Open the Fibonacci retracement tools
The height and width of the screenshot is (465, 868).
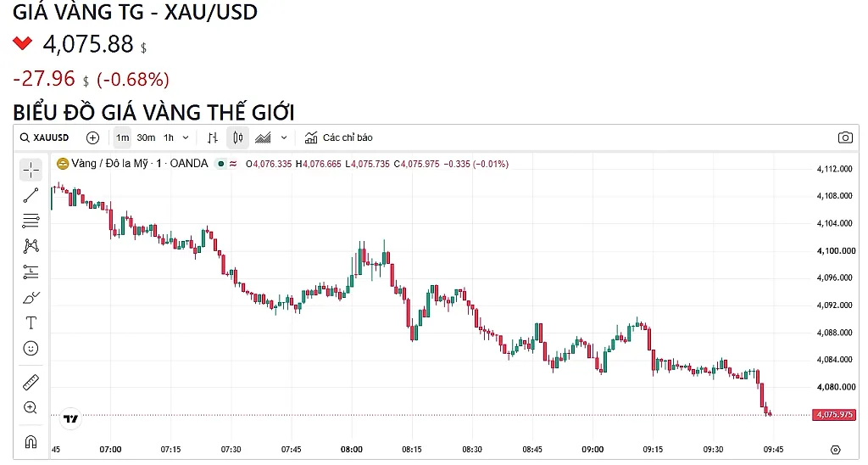[31, 221]
